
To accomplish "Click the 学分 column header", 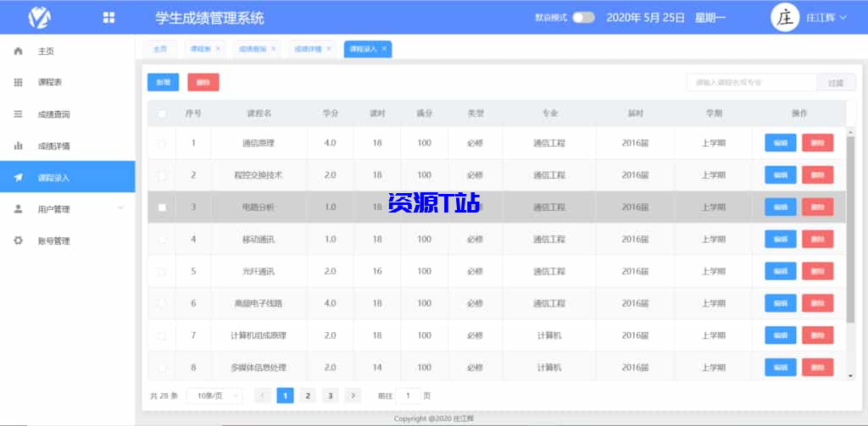I will (331, 113).
